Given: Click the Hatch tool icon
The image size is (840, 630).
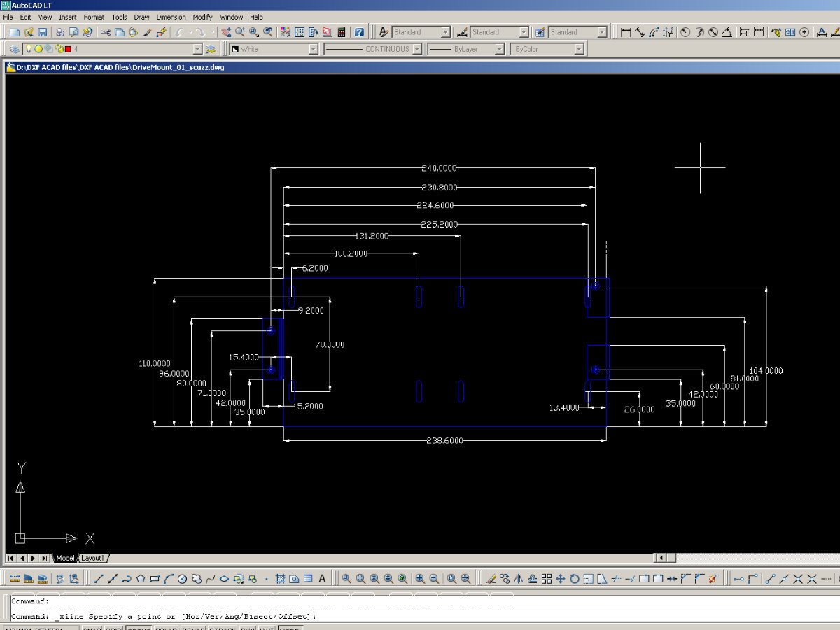Looking at the screenshot, I should click(x=280, y=579).
